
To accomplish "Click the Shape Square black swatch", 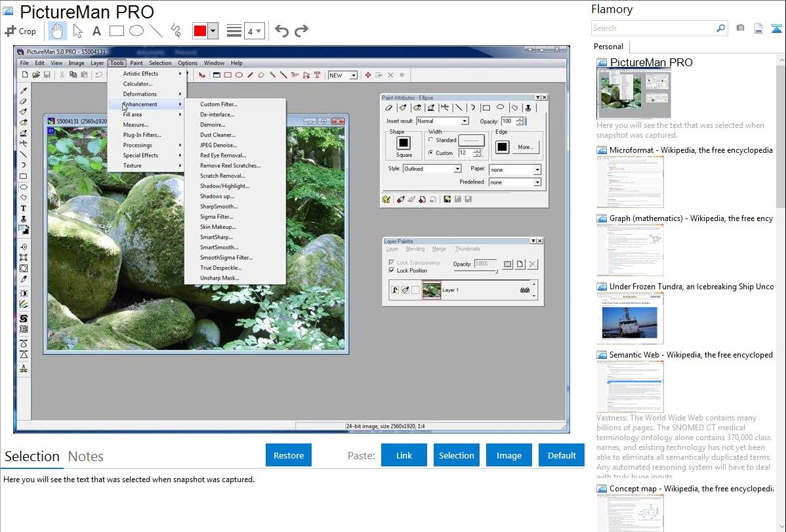I will click(403, 143).
